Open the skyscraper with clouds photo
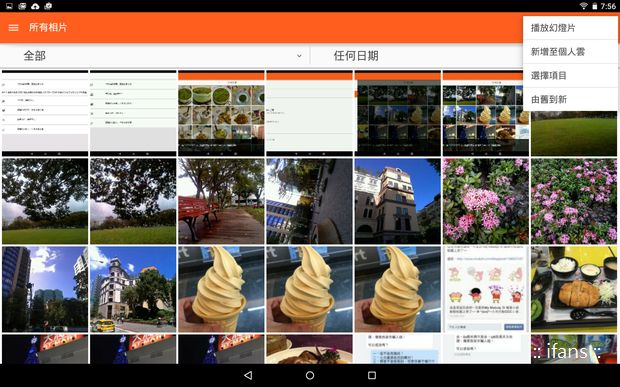The image size is (620, 387). click(x=45, y=289)
